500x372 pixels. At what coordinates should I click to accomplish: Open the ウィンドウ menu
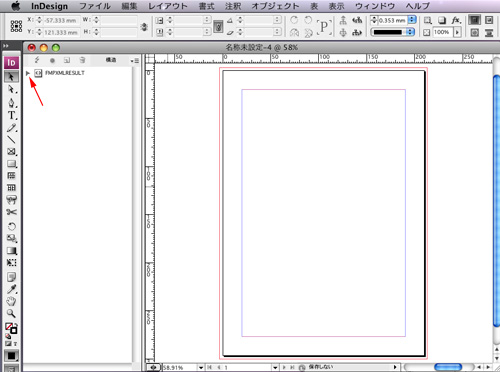(375, 6)
